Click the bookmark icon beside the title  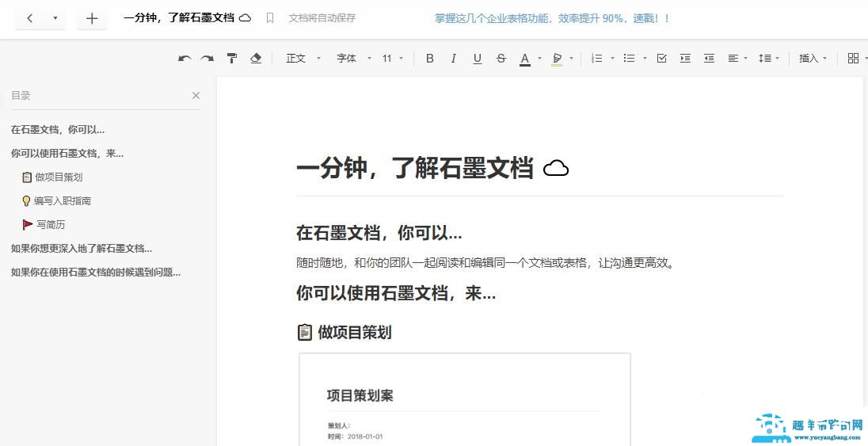point(270,18)
